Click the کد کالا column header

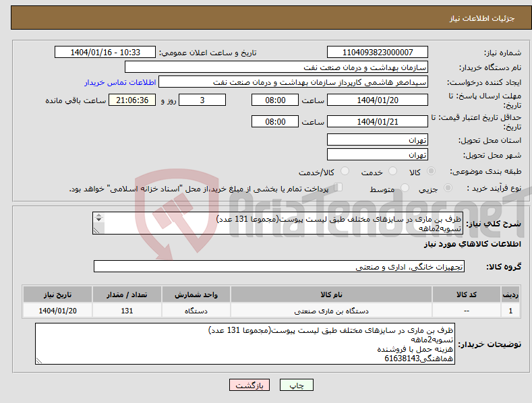pos(467,294)
